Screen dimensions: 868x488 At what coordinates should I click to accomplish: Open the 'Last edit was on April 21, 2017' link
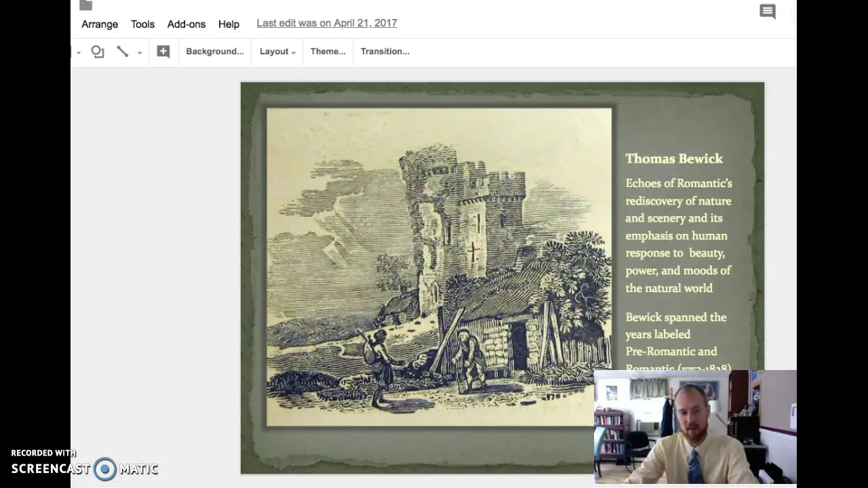tap(327, 23)
